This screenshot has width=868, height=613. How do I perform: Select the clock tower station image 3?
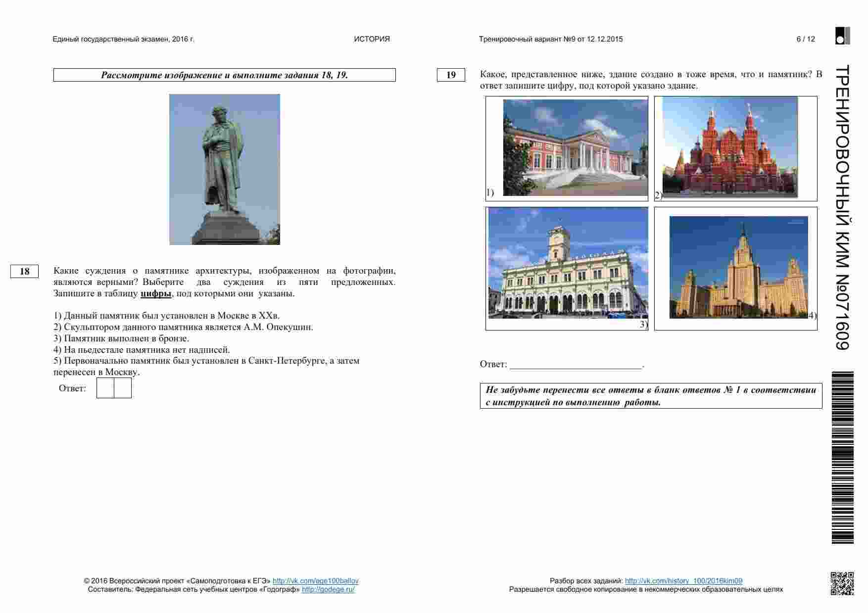(x=568, y=263)
